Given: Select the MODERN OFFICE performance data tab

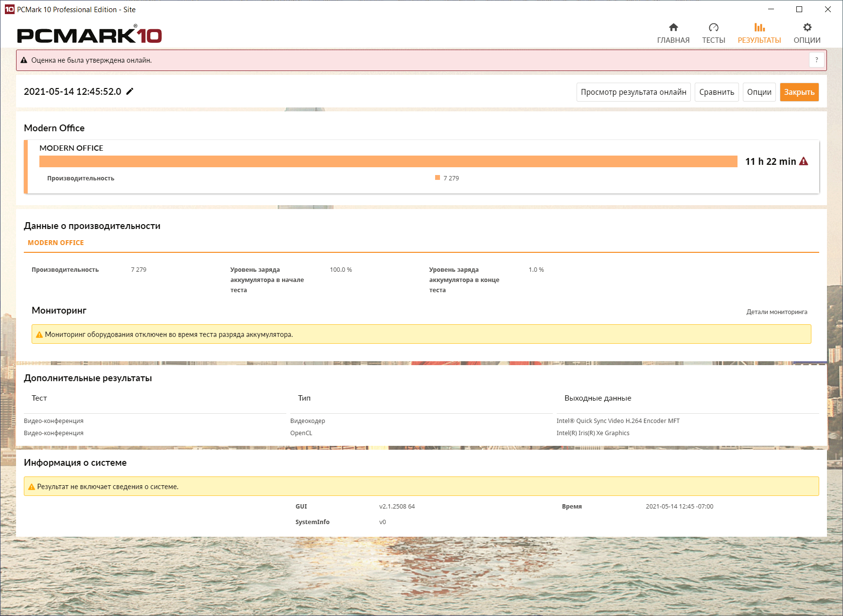Looking at the screenshot, I should (56, 243).
